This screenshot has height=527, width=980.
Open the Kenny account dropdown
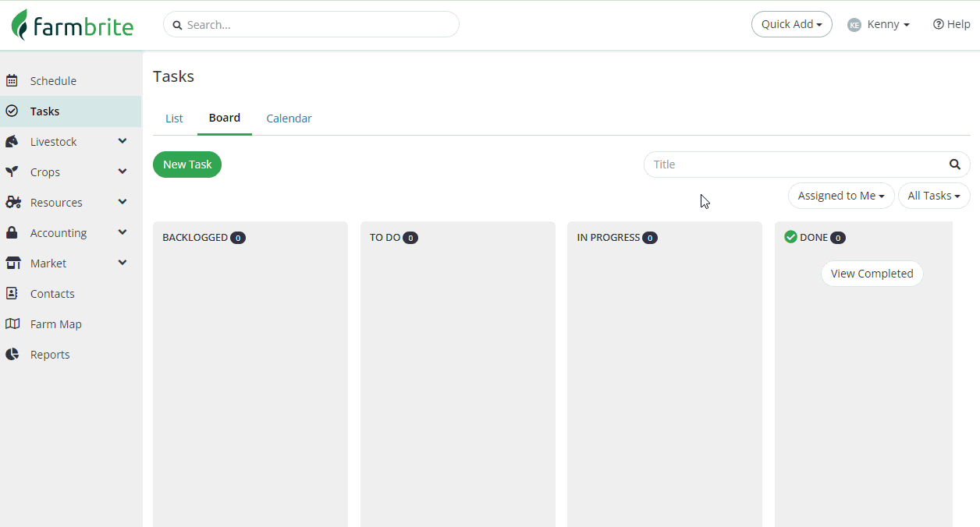(879, 25)
